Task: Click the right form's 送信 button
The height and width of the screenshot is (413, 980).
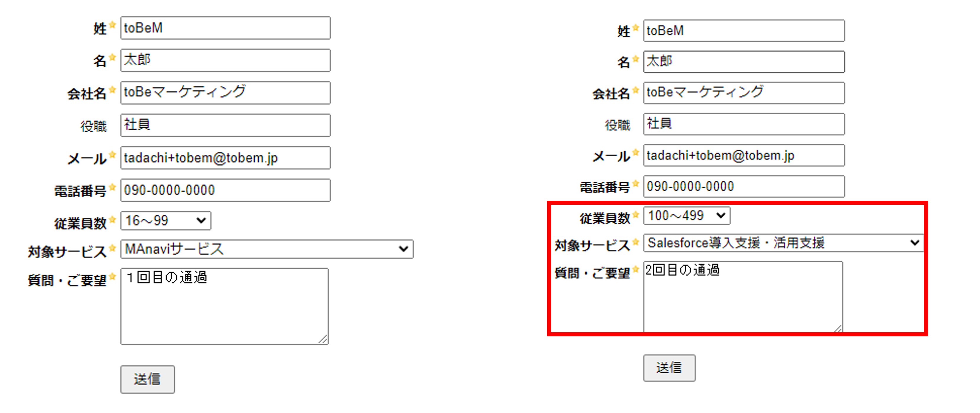Action: point(669,368)
